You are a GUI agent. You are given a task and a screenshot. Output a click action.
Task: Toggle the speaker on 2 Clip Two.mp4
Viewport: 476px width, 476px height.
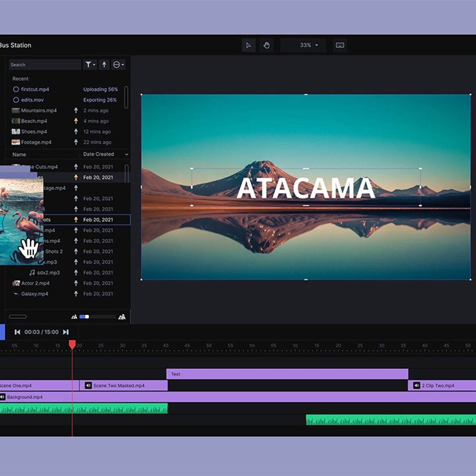pos(416,386)
